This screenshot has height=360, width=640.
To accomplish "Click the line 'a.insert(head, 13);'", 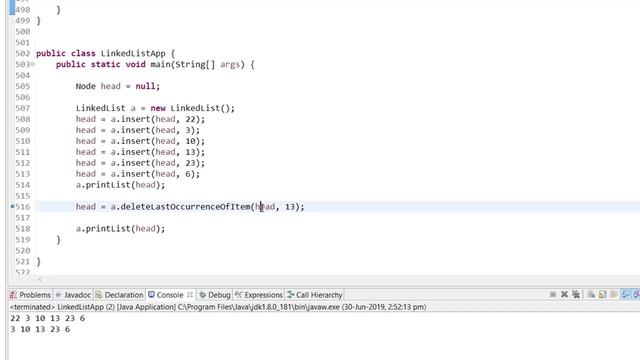I will point(140,152).
